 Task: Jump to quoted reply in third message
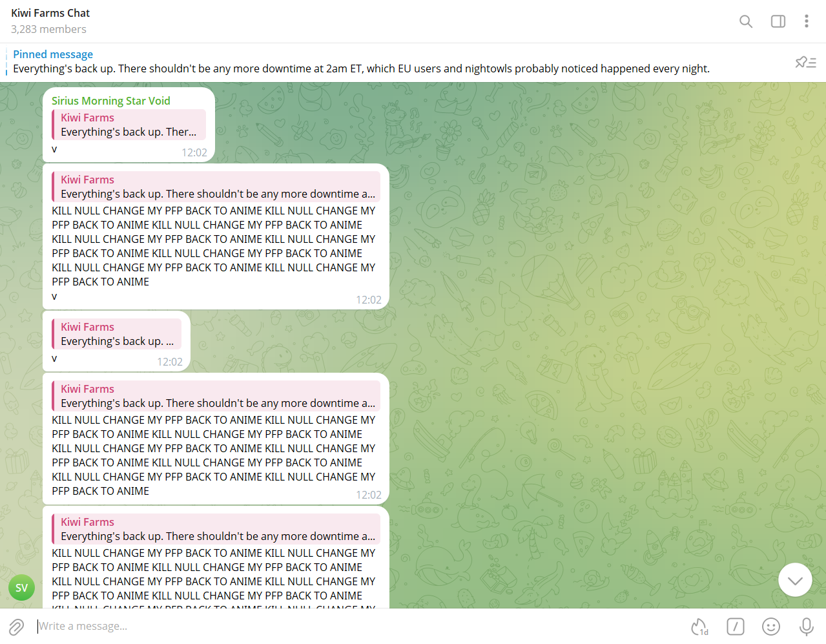117,334
